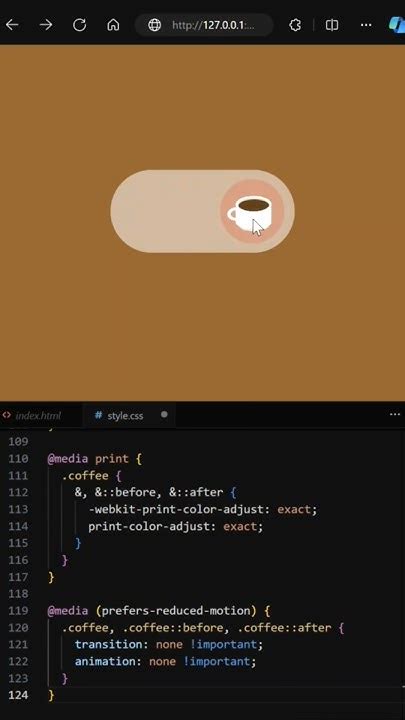Screen dimensions: 405x720
Task: Place cursor on the prefers-reduced-motion line
Action: (159, 611)
